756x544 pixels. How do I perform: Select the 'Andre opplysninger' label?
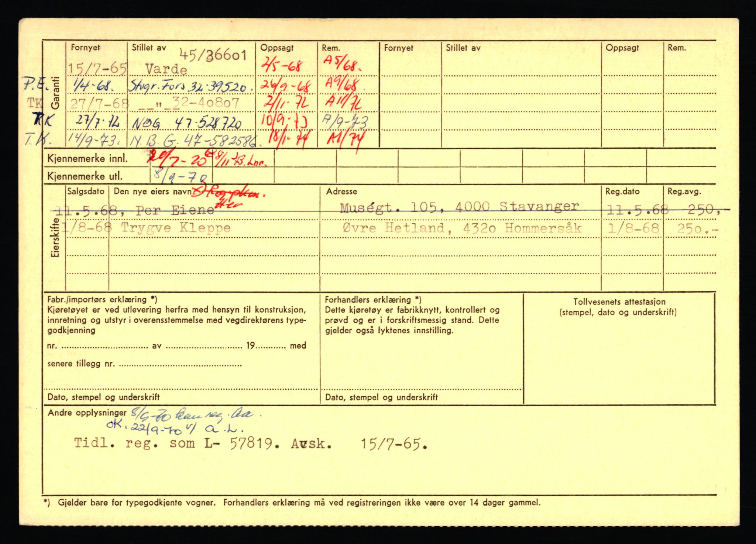tap(87, 413)
